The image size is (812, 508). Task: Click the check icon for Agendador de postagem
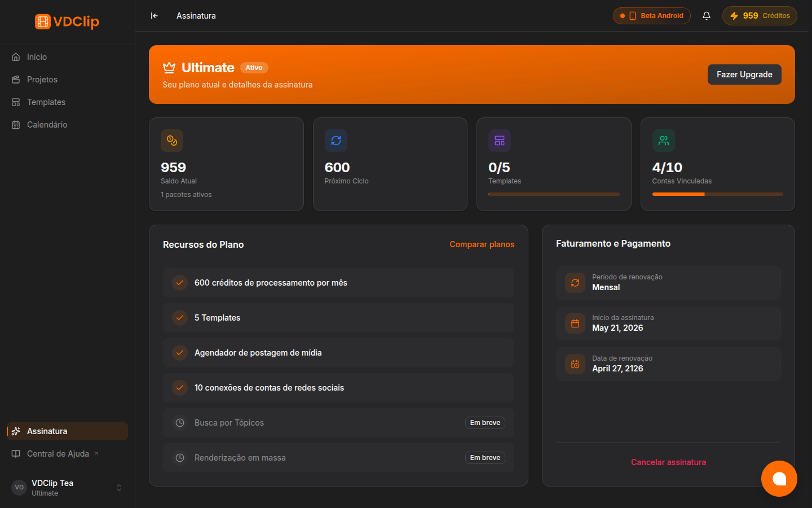(x=180, y=353)
